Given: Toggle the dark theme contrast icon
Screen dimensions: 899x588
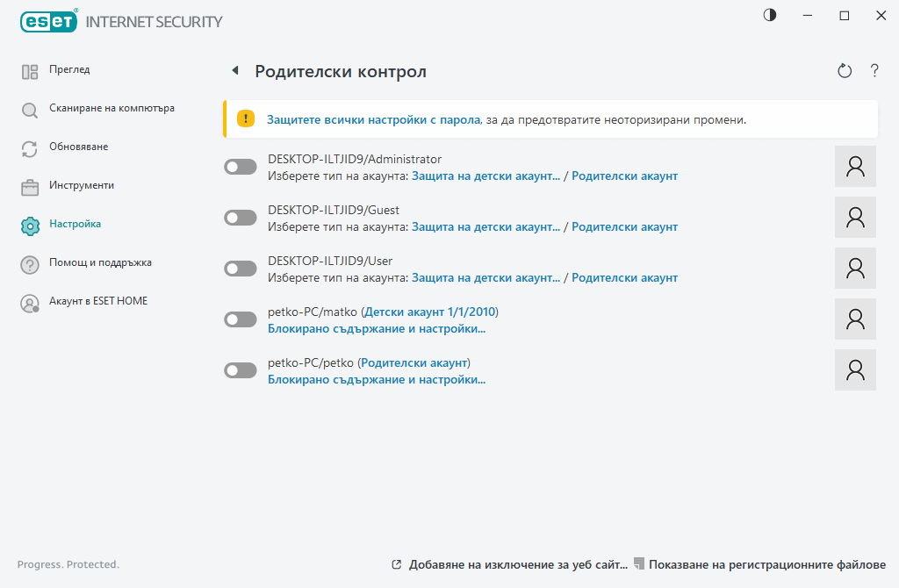Looking at the screenshot, I should [770, 15].
